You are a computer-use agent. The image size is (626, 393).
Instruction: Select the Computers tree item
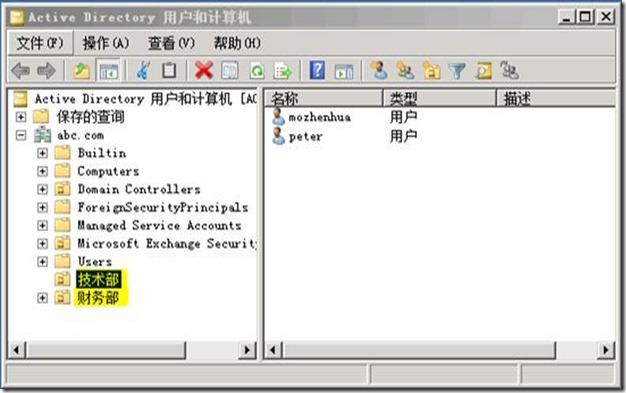pyautogui.click(x=108, y=171)
